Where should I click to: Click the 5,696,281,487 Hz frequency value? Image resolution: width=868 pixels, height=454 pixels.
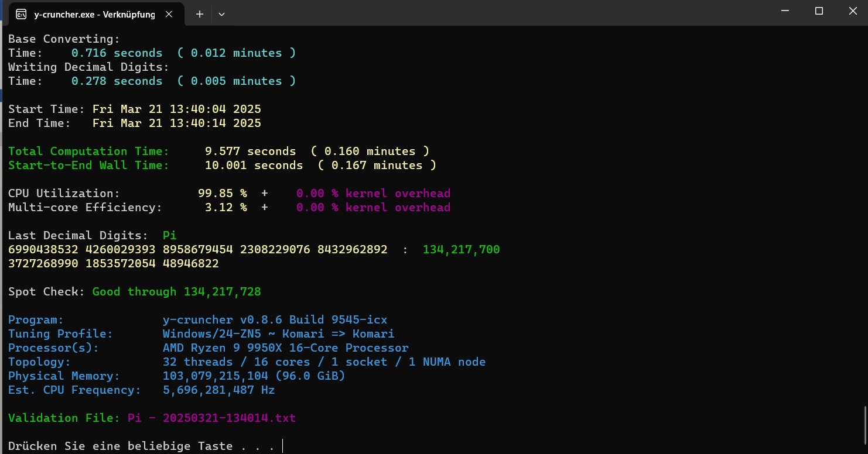tap(218, 390)
